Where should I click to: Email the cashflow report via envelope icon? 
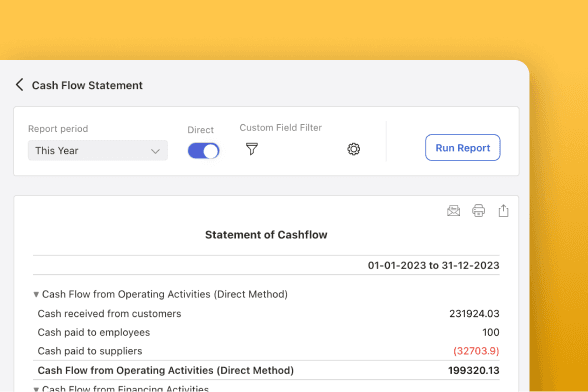click(x=453, y=211)
